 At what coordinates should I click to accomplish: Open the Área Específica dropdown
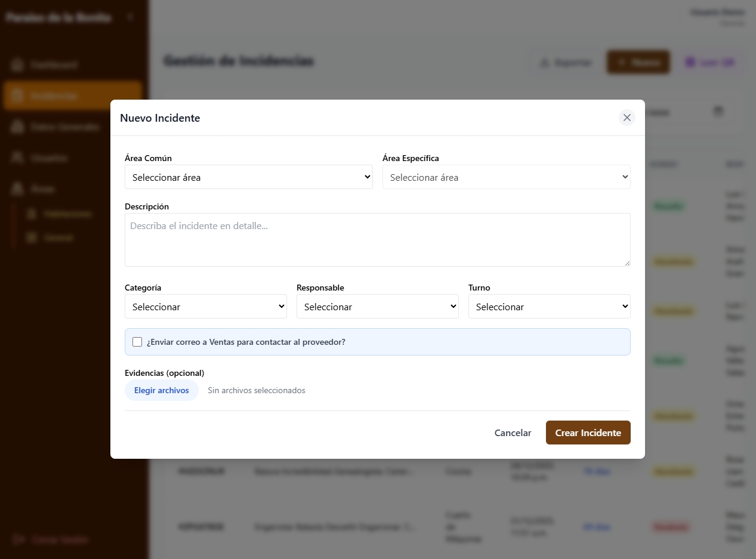pyautogui.click(x=506, y=177)
